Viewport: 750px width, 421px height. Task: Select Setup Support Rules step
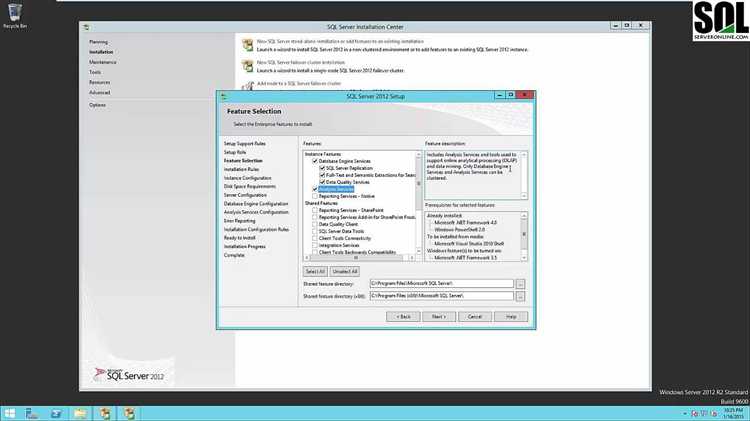coord(244,144)
